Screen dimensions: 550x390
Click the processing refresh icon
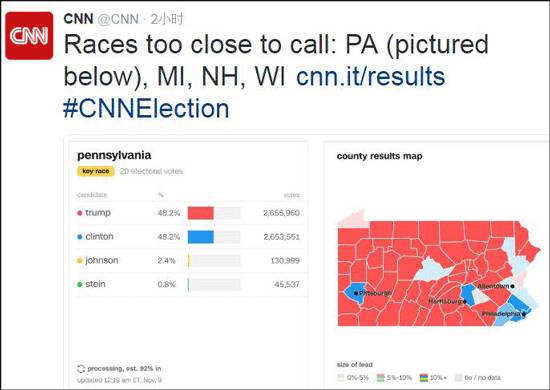(81, 369)
